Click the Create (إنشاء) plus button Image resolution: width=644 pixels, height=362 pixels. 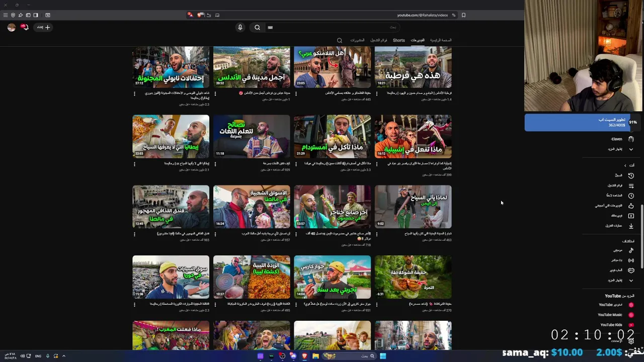tap(43, 27)
